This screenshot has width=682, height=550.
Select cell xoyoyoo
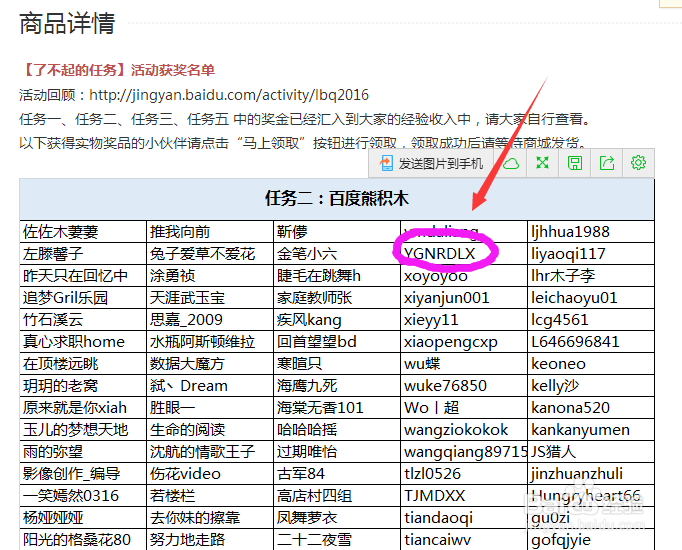[464, 276]
